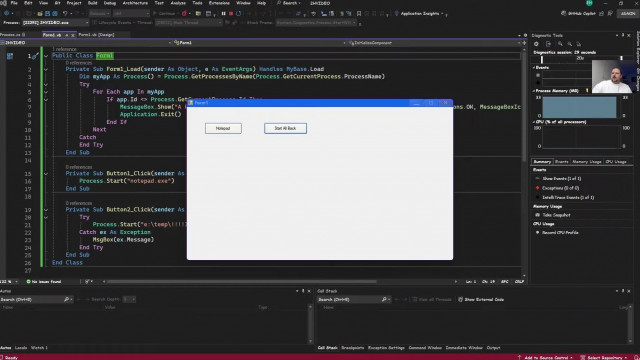Open the Architecture menu

[x=135, y=3]
